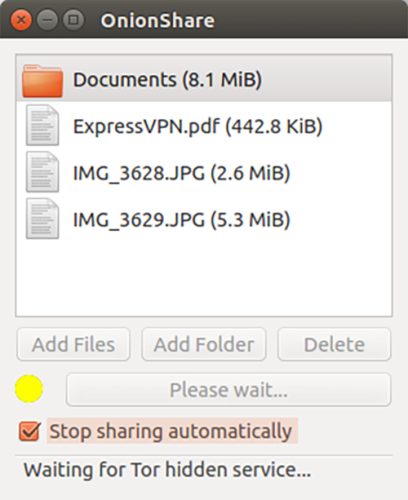Click the Waiting for Tor hidden service status text
408x500 pixels.
(x=167, y=470)
